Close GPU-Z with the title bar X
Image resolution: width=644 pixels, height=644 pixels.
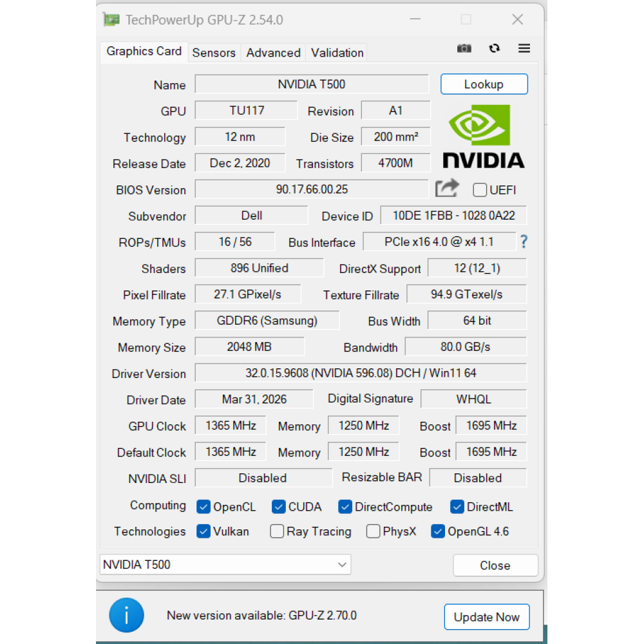[518, 19]
